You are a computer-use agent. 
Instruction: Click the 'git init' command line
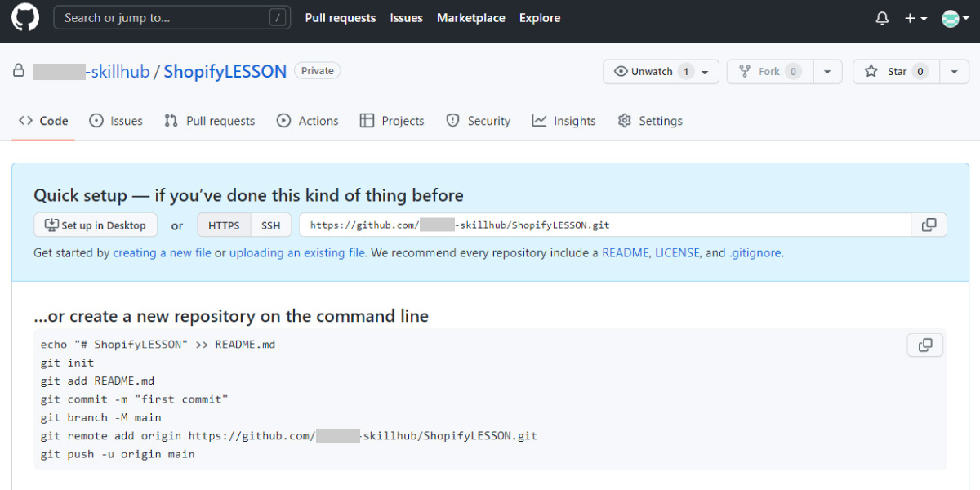[67, 363]
